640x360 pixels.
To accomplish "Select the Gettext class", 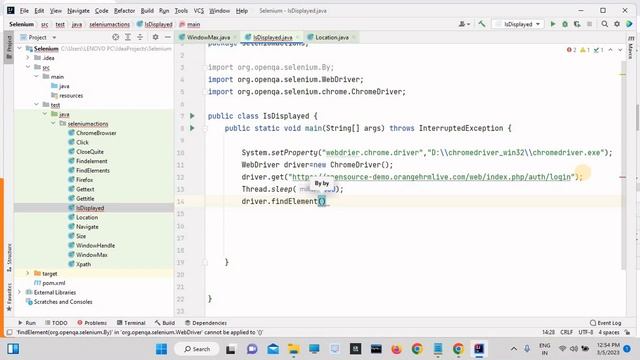I will click(85, 189).
